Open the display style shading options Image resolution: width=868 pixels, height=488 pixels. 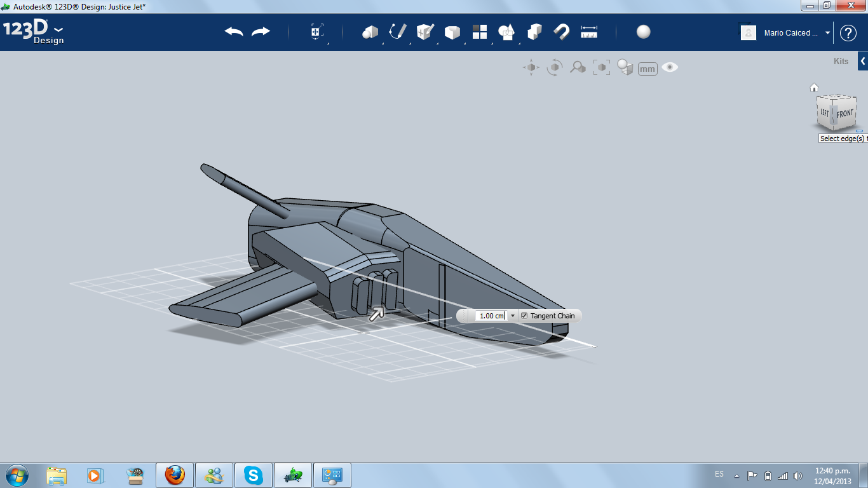coord(625,67)
